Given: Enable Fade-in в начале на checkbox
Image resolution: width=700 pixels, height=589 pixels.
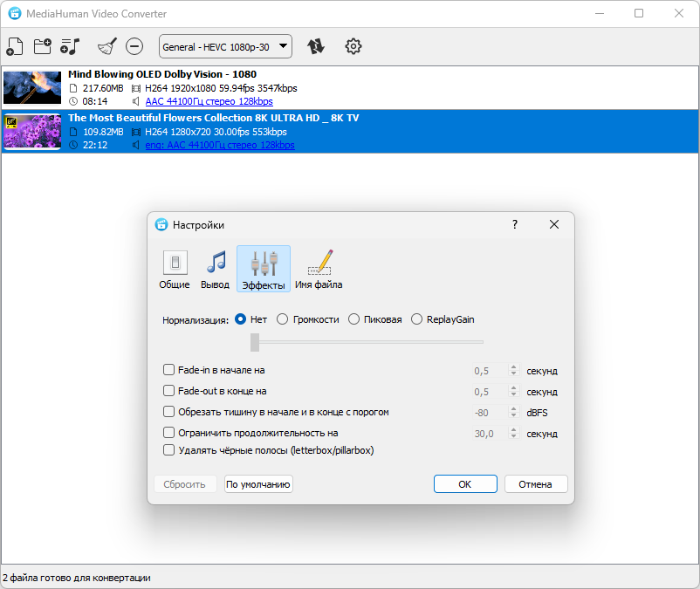Looking at the screenshot, I should tap(168, 369).
